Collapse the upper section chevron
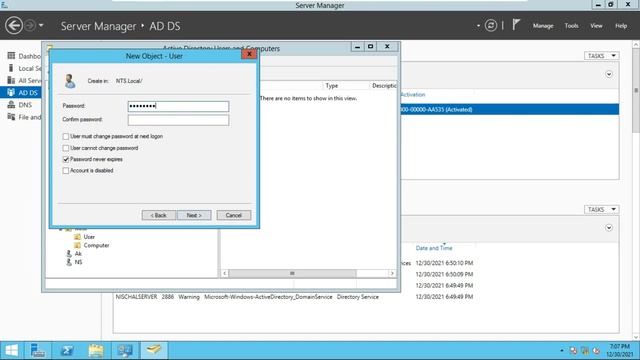Viewport: 640px width, 360px height. 609,74
